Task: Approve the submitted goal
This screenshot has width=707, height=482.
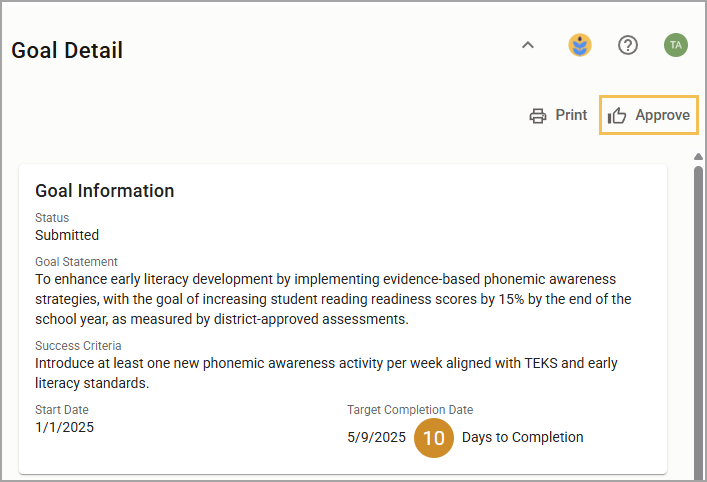Action: pos(649,115)
